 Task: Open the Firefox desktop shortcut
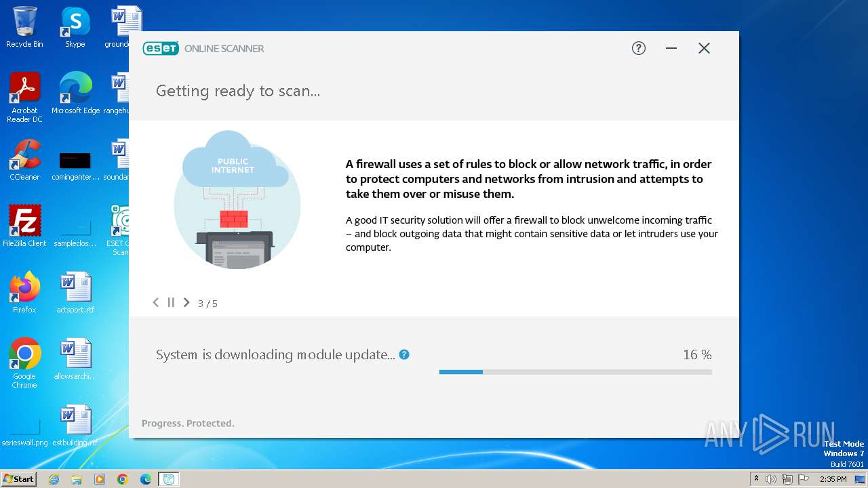click(x=24, y=293)
